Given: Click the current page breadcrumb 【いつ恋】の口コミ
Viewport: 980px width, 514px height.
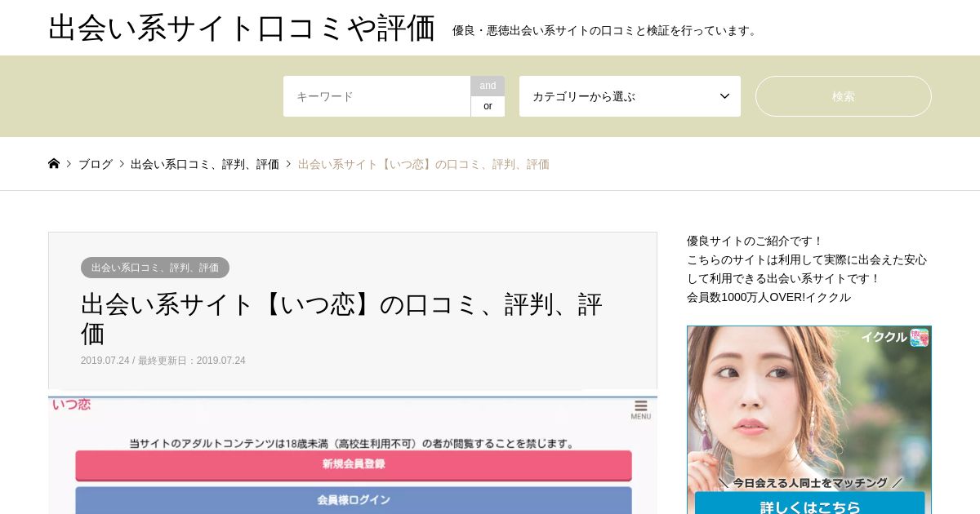Looking at the screenshot, I should click(x=424, y=164).
